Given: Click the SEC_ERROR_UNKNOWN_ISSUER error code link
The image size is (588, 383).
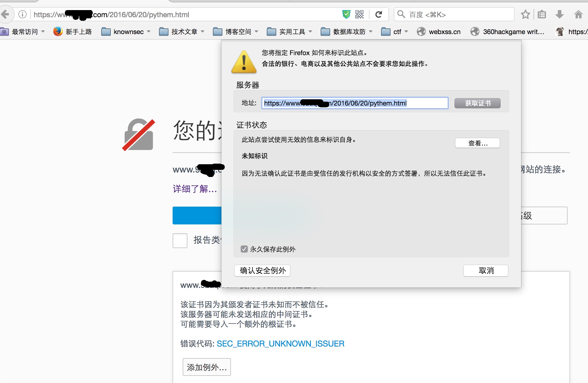Looking at the screenshot, I should pos(280,344).
